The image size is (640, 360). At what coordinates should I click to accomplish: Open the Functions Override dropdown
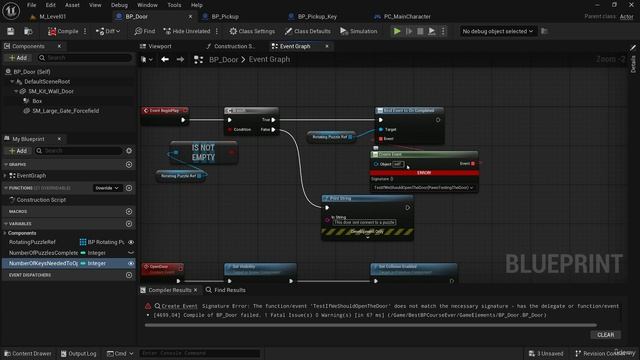[x=107, y=188]
